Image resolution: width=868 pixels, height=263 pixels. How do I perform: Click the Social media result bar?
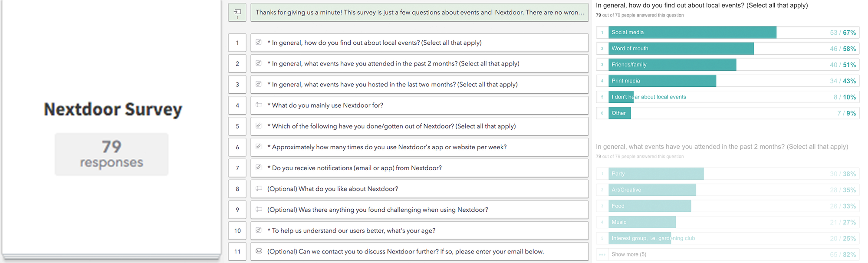coord(692,33)
